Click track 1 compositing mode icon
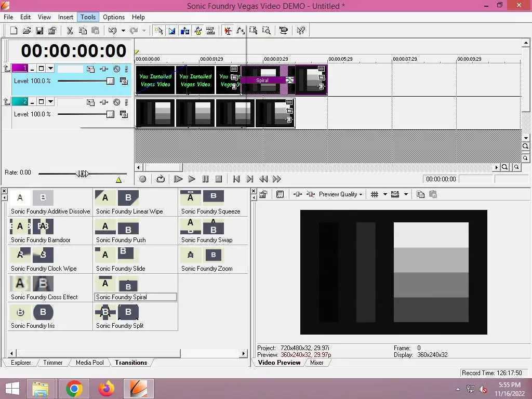The image size is (532, 399). click(124, 81)
